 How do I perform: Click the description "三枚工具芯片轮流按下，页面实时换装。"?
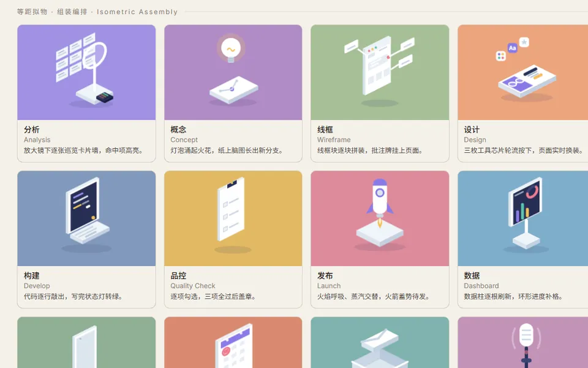(525, 150)
